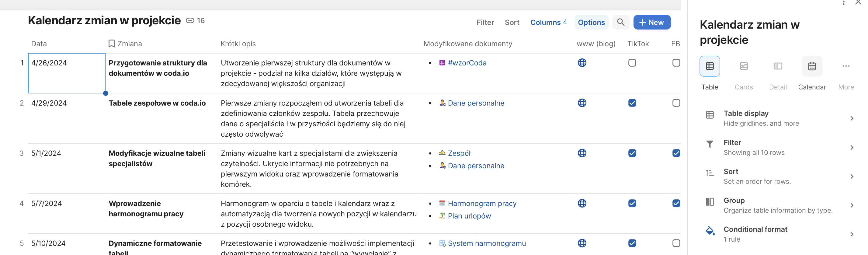
Task: Open the #wzorCoda document link
Action: [467, 63]
